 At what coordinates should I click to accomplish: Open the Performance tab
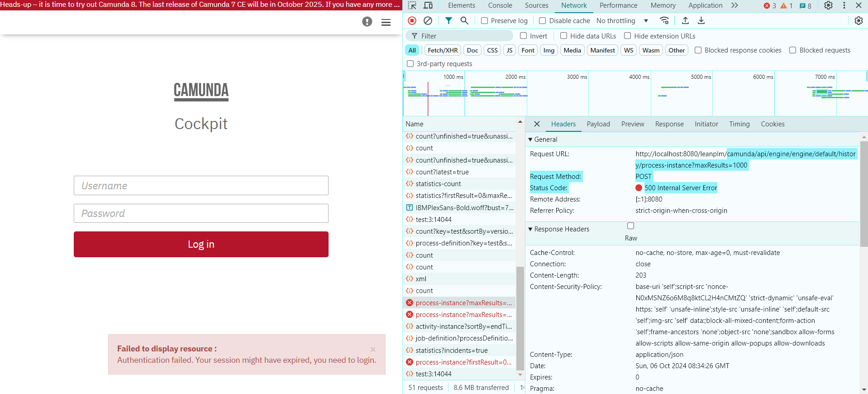[618, 5]
